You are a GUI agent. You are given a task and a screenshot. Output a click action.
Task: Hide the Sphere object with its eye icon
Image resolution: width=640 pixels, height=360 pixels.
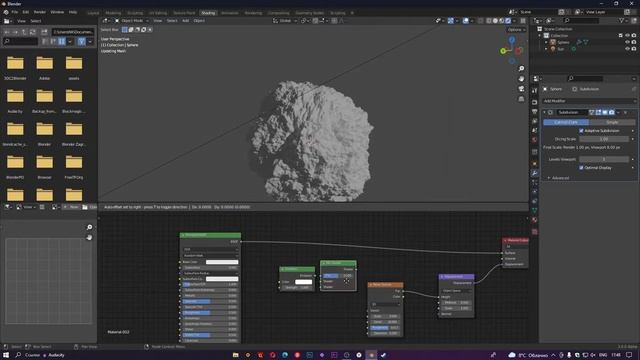pyautogui.click(x=627, y=42)
